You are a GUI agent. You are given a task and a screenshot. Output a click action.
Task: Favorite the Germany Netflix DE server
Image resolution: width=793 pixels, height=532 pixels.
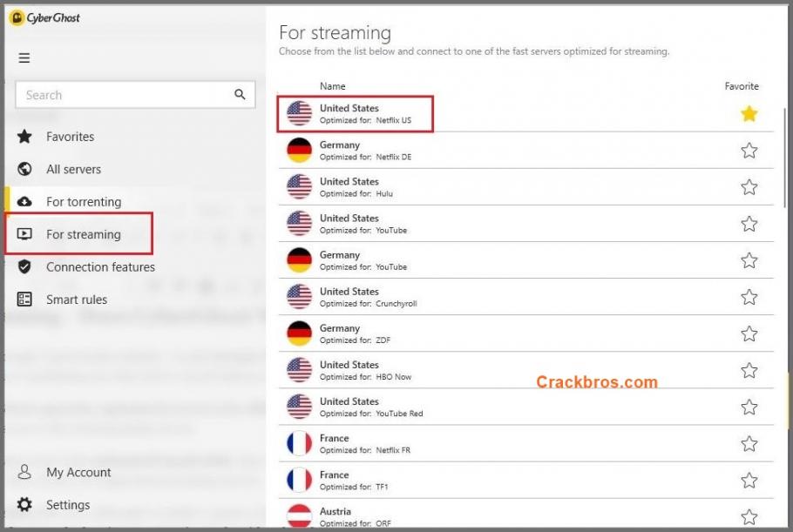[749, 150]
